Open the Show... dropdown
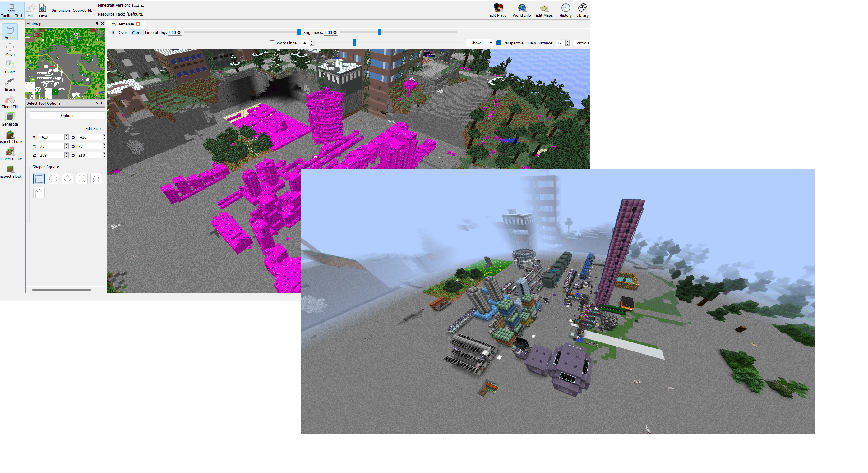This screenshot has height=473, width=868. pyautogui.click(x=480, y=43)
